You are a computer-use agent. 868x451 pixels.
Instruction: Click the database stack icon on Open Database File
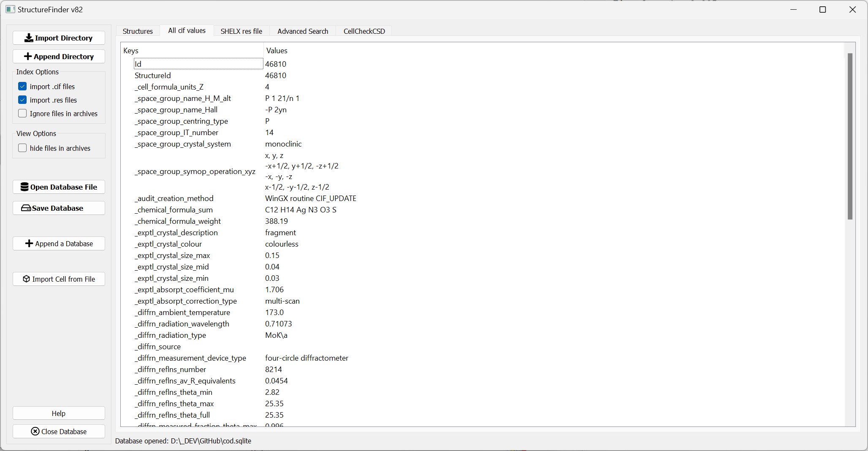[x=24, y=187]
